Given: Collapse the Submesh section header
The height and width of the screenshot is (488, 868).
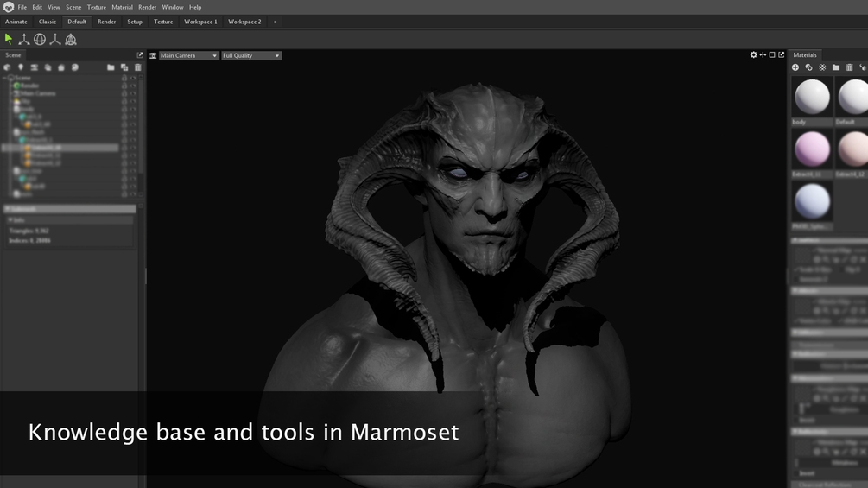Looking at the screenshot, I should point(70,209).
